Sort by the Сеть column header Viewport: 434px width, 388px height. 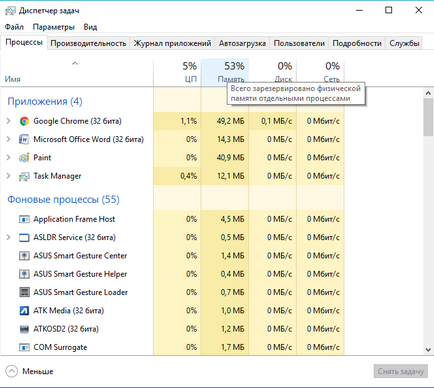click(x=320, y=73)
